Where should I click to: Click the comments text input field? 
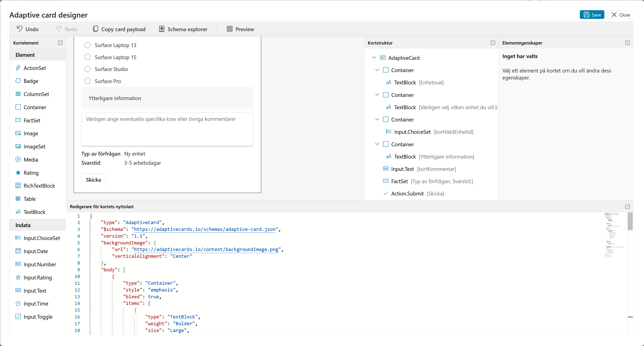click(x=167, y=129)
